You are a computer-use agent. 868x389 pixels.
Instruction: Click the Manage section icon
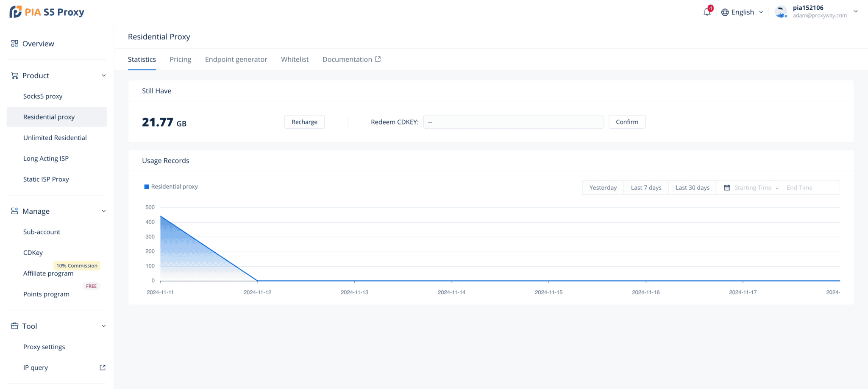[14, 211]
